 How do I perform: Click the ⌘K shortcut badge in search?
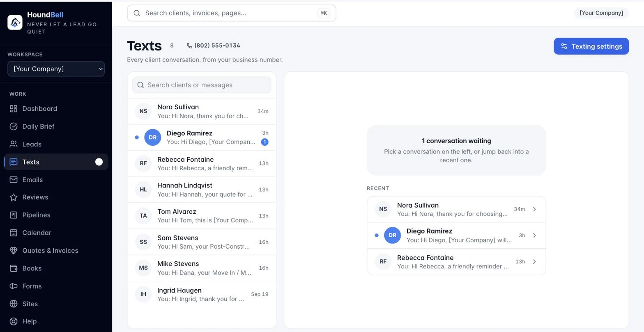click(x=324, y=13)
